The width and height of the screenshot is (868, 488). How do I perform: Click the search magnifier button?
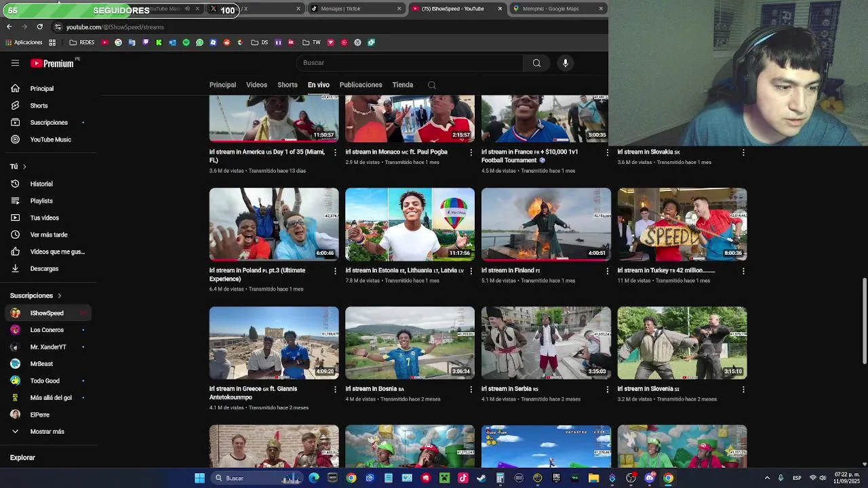536,63
